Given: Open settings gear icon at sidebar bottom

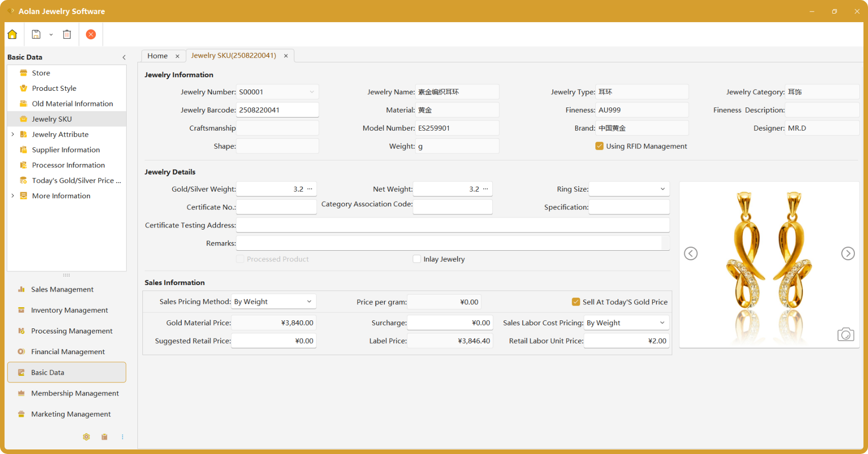Looking at the screenshot, I should coord(86,437).
